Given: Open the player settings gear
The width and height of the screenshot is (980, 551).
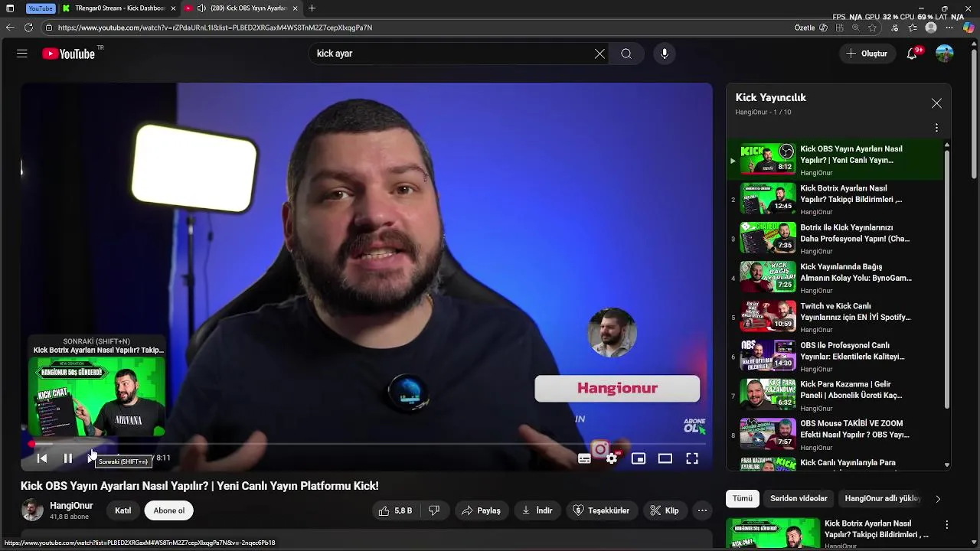Looking at the screenshot, I should click(612, 458).
